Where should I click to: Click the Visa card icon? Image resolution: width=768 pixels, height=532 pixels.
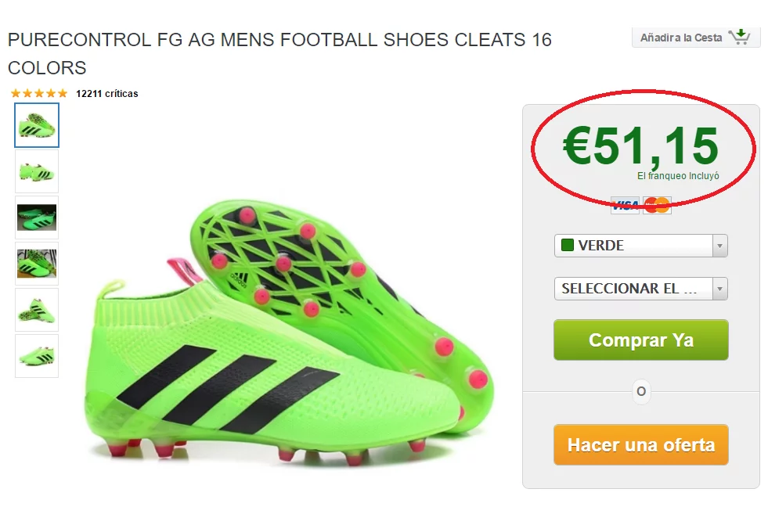pyautogui.click(x=625, y=205)
